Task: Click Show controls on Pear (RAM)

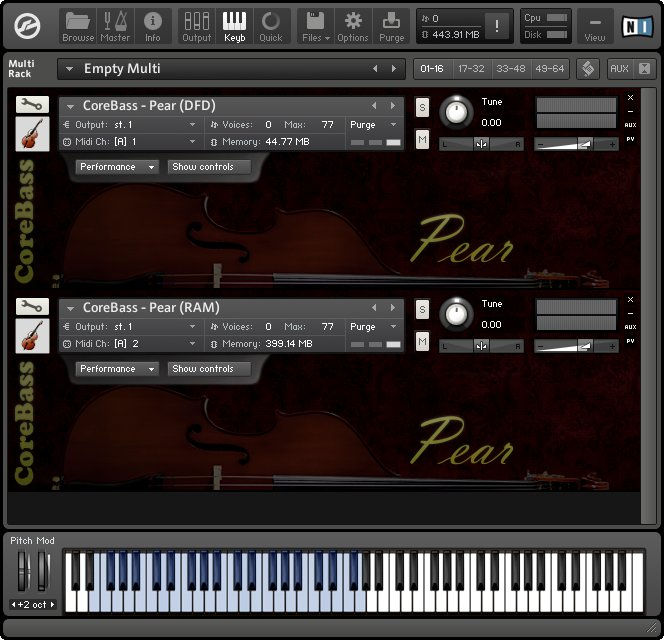Action: tap(209, 369)
